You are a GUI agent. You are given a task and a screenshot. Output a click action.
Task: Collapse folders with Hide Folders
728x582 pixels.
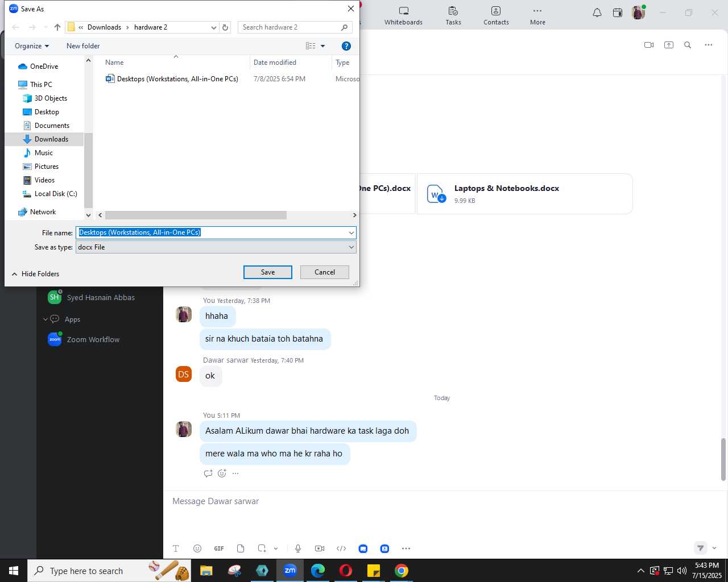(x=35, y=274)
